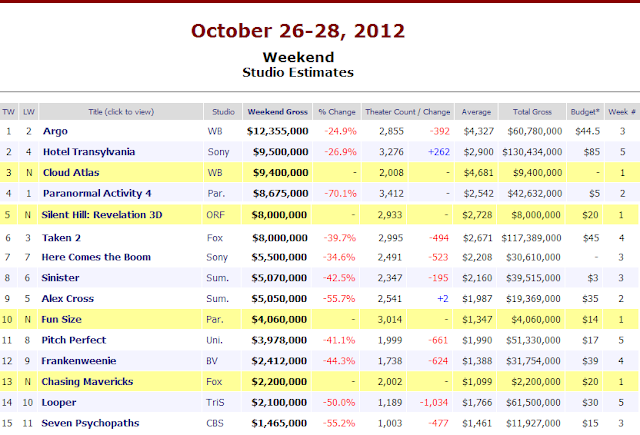The width and height of the screenshot is (640, 435).
Task: Click Sony studio in Here Comes the Boom row
Action: coord(217,257)
